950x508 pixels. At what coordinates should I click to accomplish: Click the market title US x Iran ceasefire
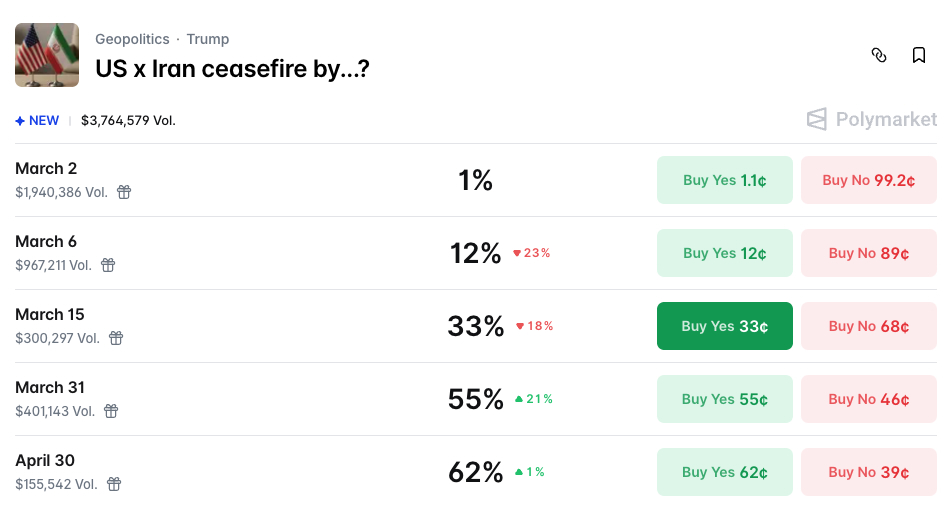pyautogui.click(x=232, y=69)
